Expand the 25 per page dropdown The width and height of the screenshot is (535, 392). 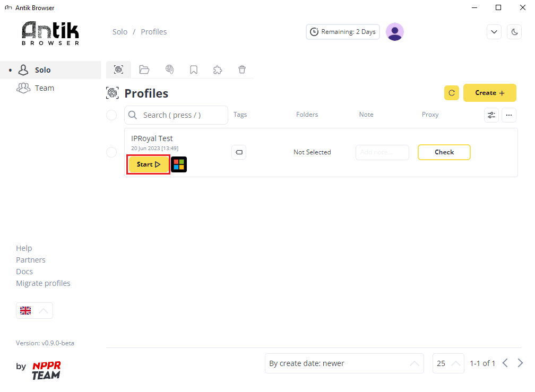pyautogui.click(x=448, y=363)
